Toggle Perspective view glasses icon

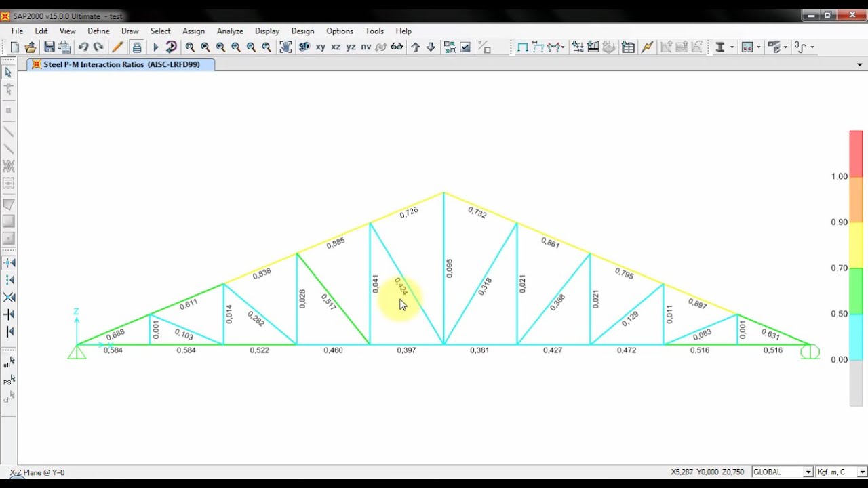click(397, 47)
